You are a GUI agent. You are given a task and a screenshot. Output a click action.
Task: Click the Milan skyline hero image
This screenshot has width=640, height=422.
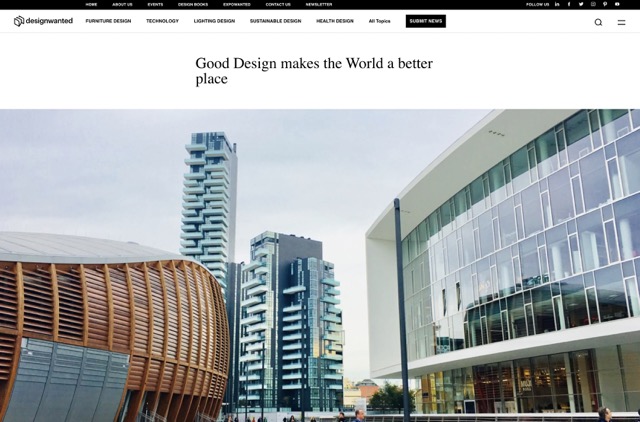coord(320,265)
